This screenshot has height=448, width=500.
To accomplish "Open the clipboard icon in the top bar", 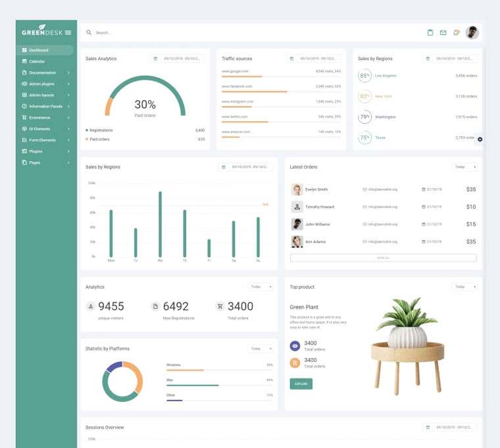I will tap(430, 32).
